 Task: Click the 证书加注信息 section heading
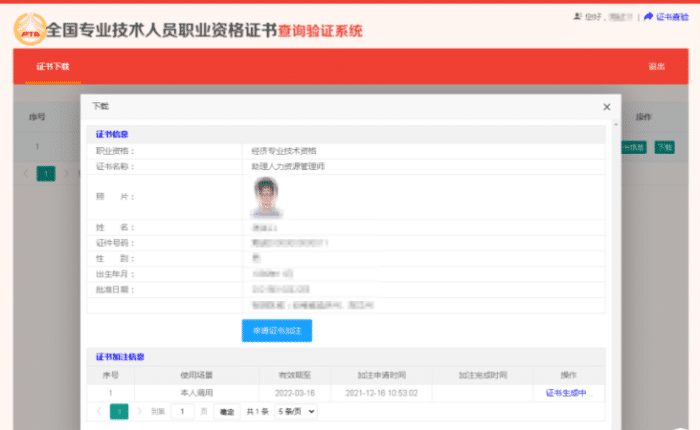pos(120,357)
